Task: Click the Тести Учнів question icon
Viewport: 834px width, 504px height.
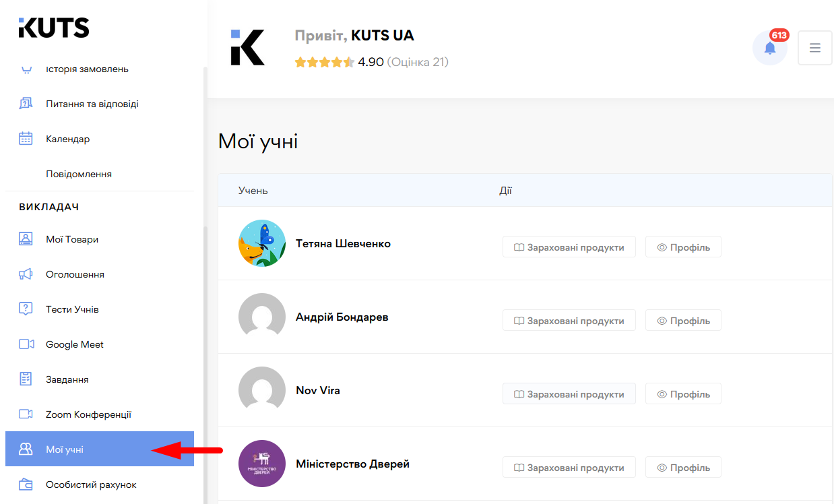Action: pyautogui.click(x=26, y=309)
